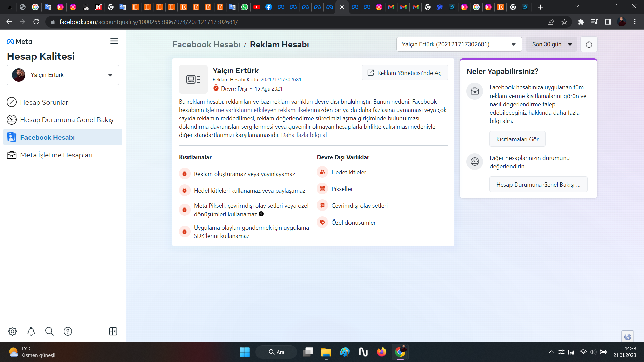Image resolution: width=644 pixels, height=362 pixels.
Task: Click the globe icon at page corner
Action: [627, 337]
